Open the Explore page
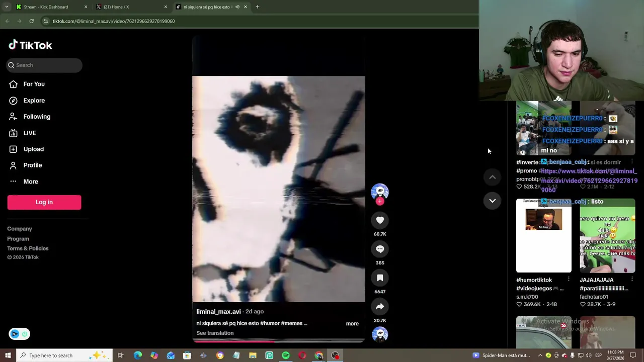The height and width of the screenshot is (362, 644). pyautogui.click(x=34, y=101)
